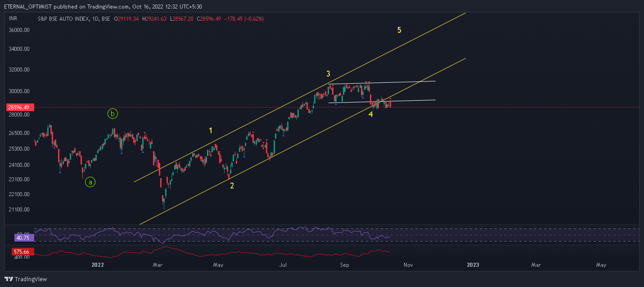Click the red 28596.49 current price tag
Viewport: 644px width, 287px height.
(19, 108)
